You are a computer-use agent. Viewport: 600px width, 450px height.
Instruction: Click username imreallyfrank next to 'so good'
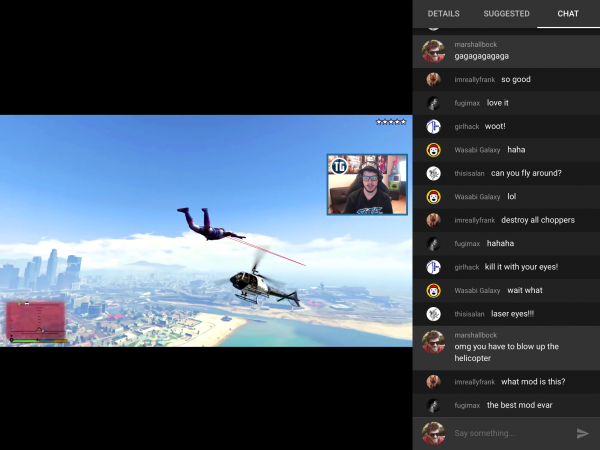click(x=474, y=80)
